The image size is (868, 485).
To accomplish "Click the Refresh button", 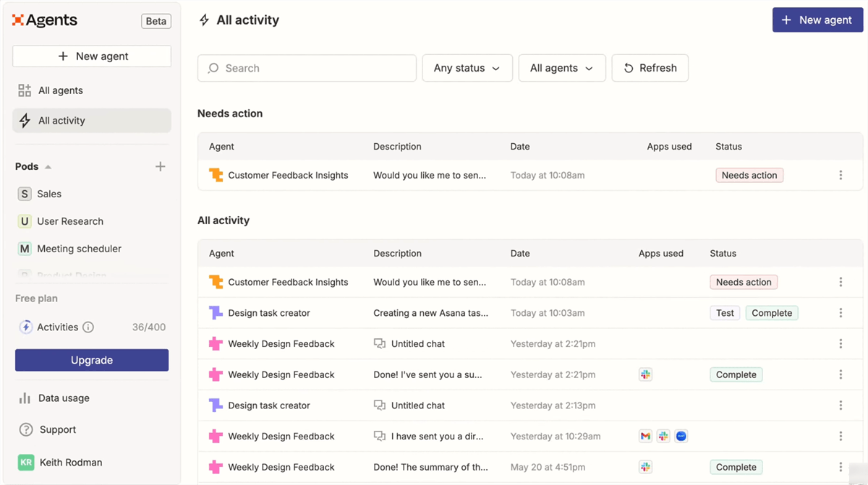I will tap(650, 68).
